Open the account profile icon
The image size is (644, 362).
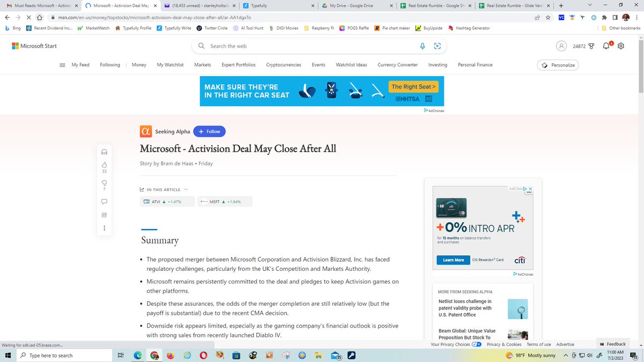[561, 46]
